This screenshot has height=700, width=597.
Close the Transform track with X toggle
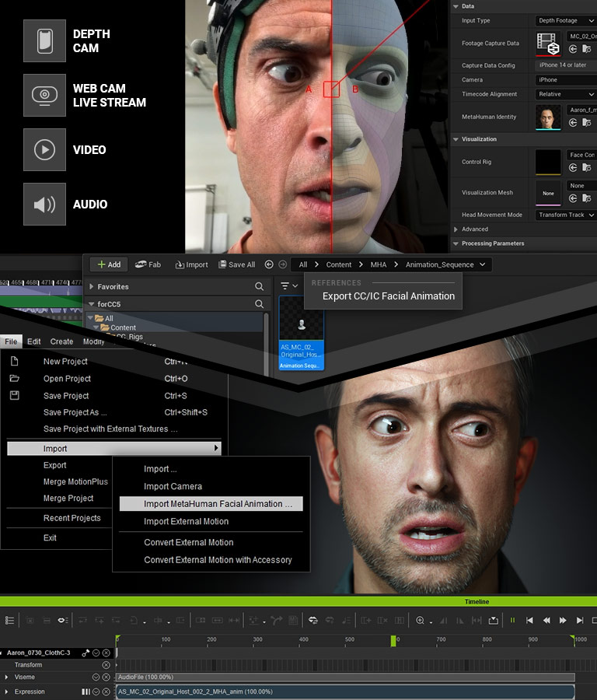tap(106, 665)
